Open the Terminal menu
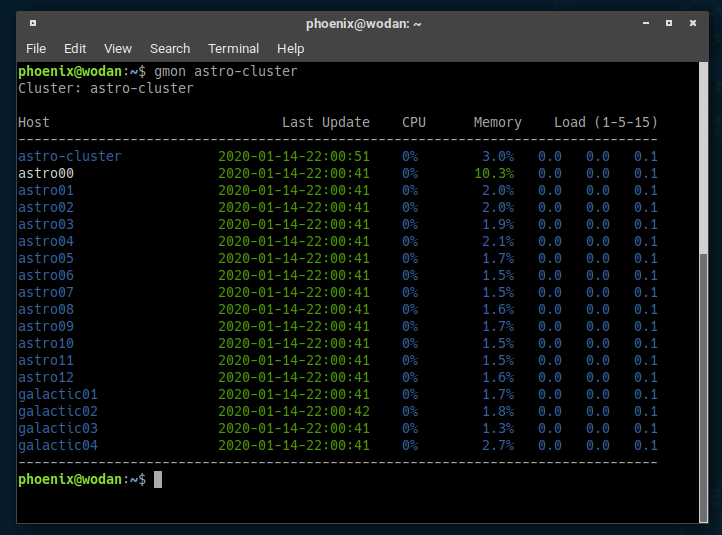This screenshot has width=722, height=535. 233,48
